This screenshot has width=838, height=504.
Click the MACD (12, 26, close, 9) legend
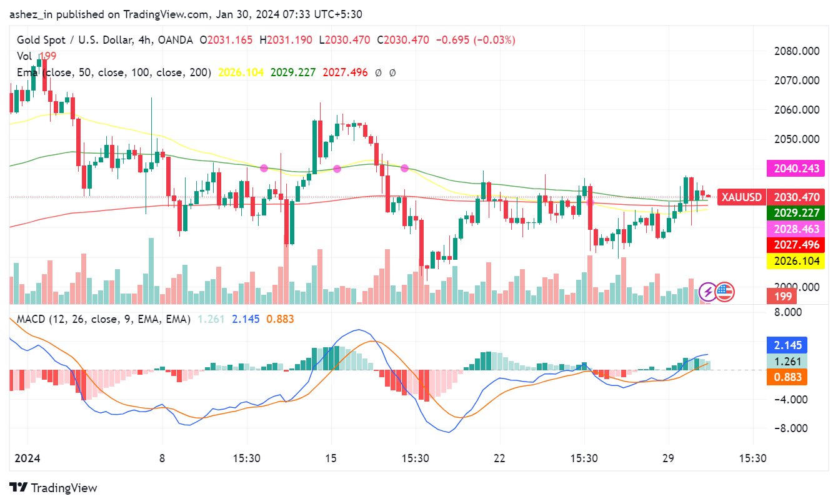click(103, 319)
